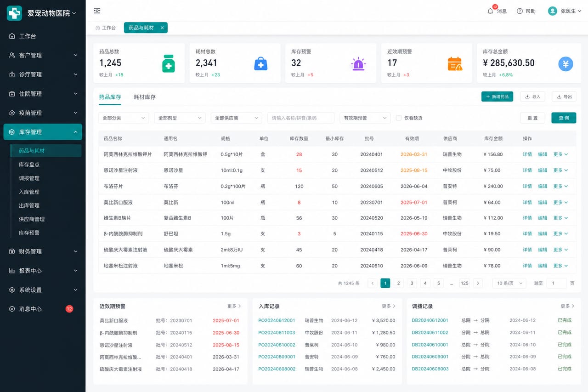Screen dimensions: 588x392
Task: Open the 全部分类 category dropdown
Action: point(124,118)
